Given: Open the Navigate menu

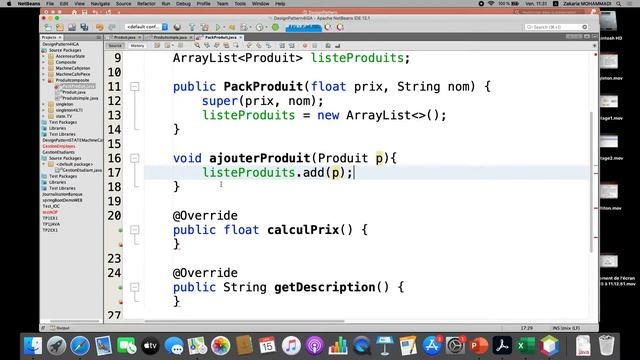Looking at the screenshot, I should 100,4.
